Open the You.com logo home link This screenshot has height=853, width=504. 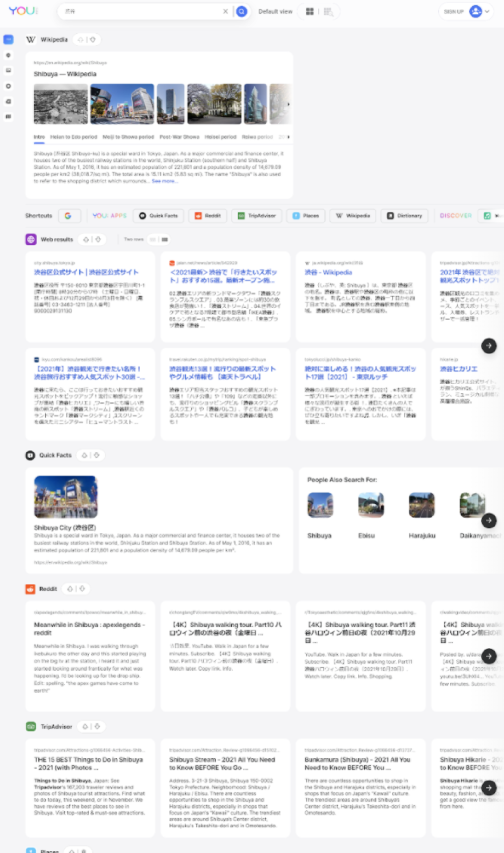point(23,11)
